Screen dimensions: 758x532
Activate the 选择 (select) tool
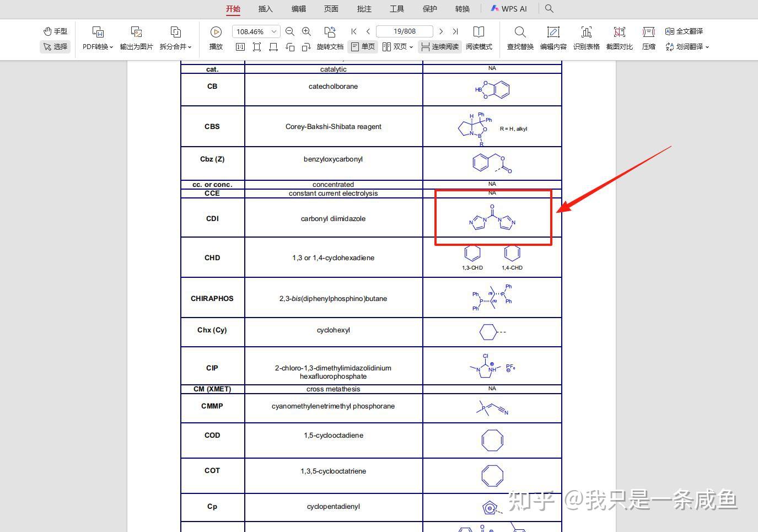pyautogui.click(x=55, y=47)
